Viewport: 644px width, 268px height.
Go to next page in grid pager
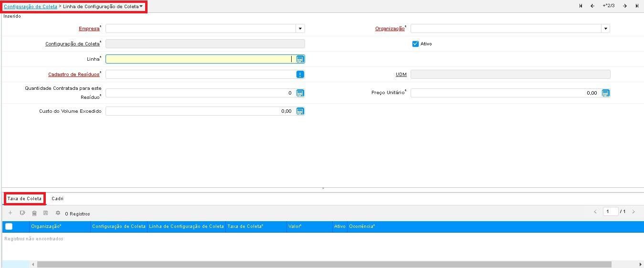tap(633, 212)
